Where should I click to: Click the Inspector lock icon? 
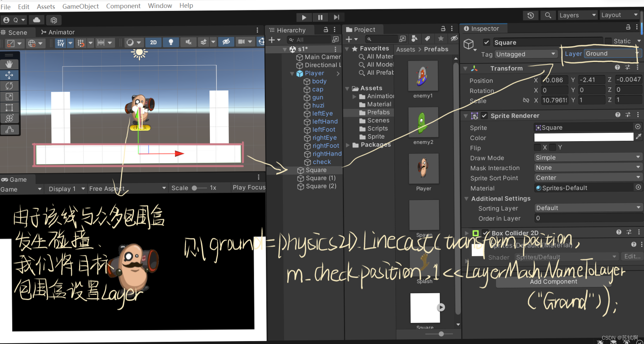pyautogui.click(x=628, y=27)
